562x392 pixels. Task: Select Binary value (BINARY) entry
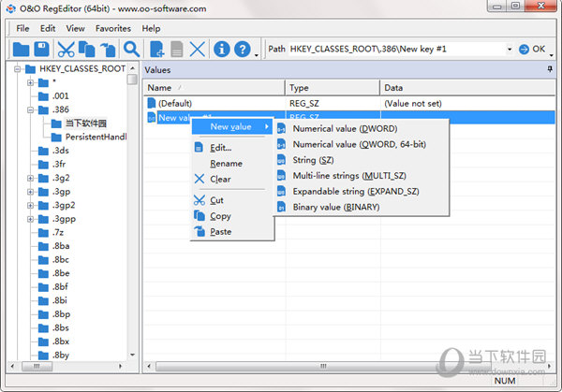(x=362, y=207)
